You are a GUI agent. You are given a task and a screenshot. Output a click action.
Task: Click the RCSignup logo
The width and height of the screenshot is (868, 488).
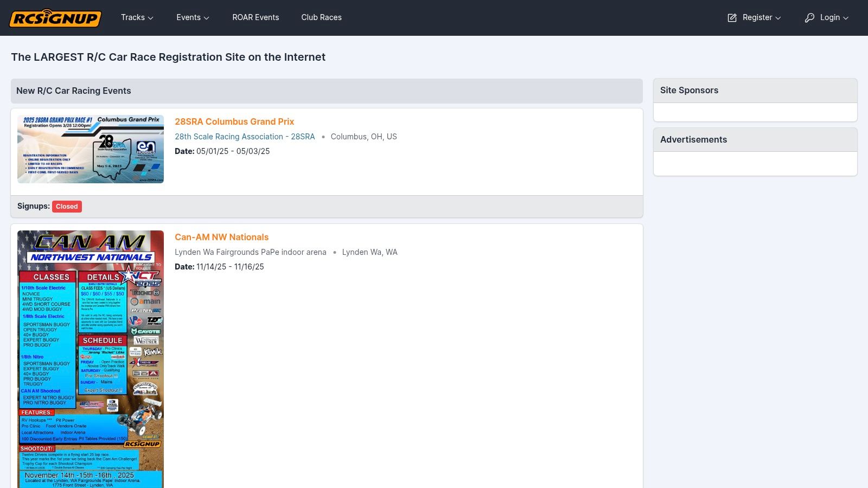pos(55,18)
